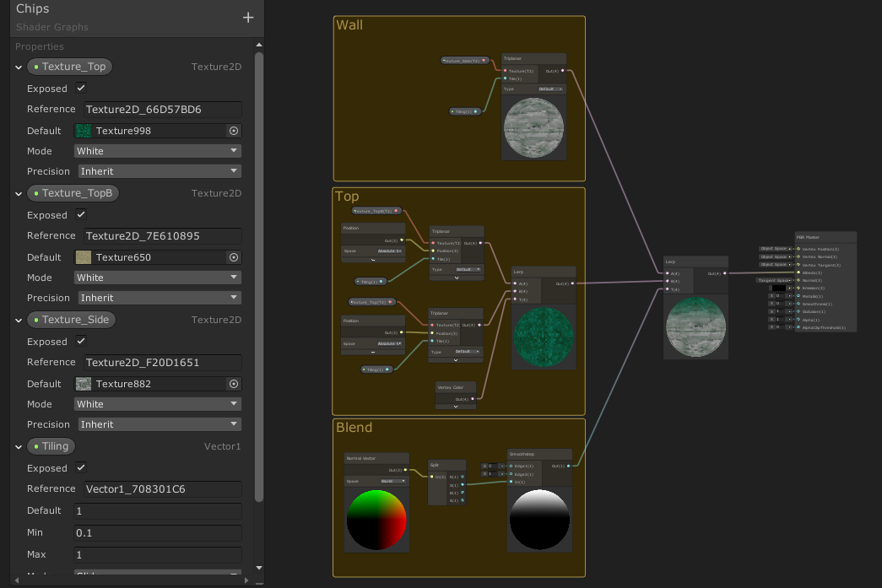
Task: Select the Wall group title
Action: [x=349, y=25]
